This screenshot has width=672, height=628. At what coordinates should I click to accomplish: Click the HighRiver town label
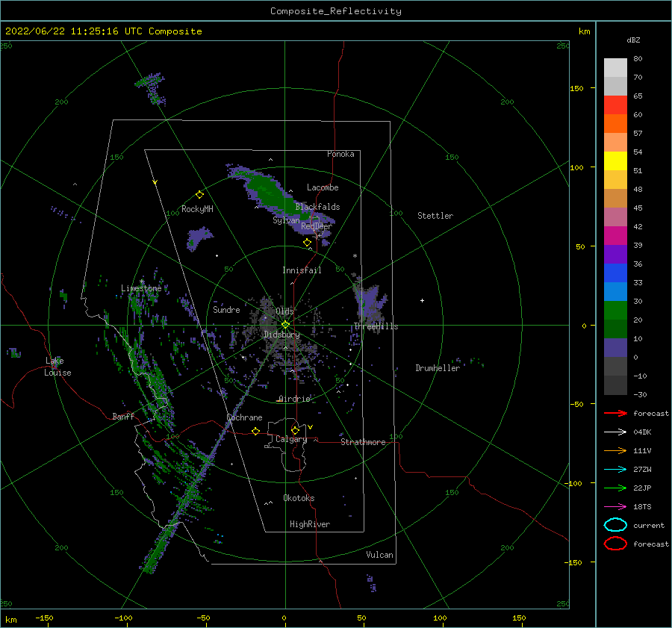tap(310, 524)
